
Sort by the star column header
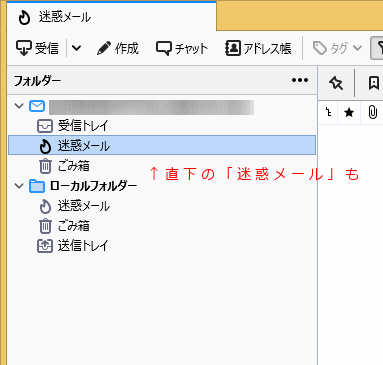coord(349,112)
